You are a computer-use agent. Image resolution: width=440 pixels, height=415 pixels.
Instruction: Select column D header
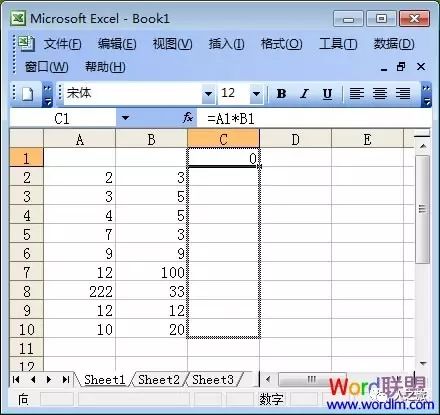tap(295, 140)
